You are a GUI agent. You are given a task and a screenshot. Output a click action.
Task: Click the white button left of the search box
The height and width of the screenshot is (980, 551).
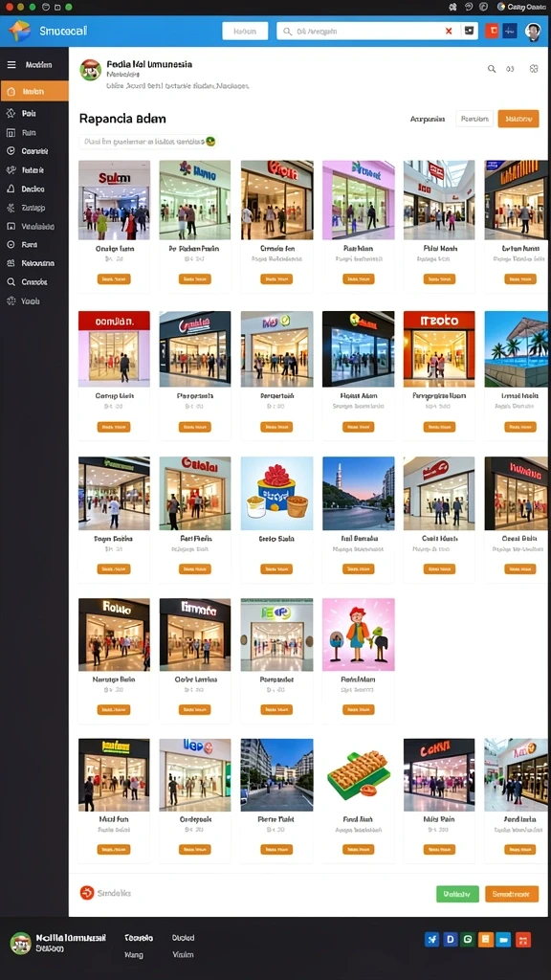245,31
